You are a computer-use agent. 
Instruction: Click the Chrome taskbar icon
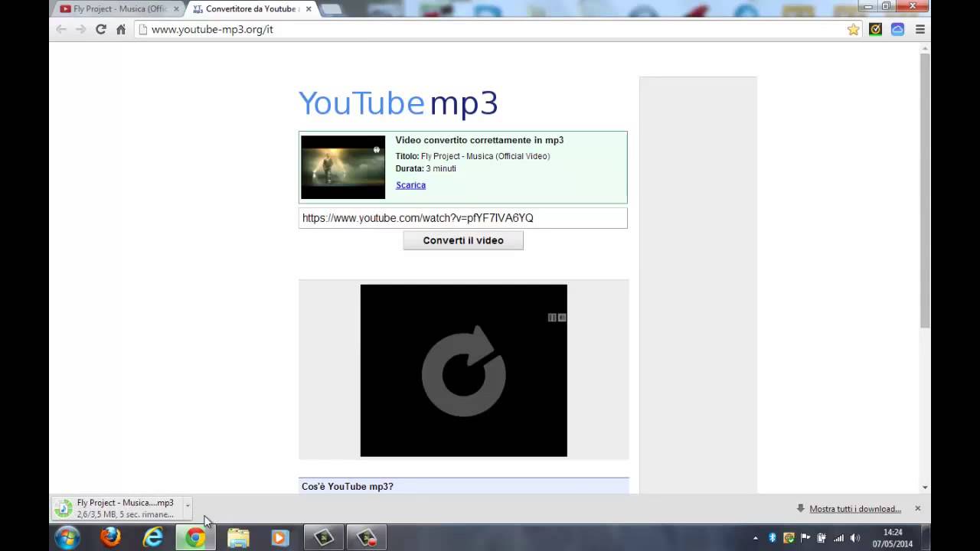click(196, 538)
